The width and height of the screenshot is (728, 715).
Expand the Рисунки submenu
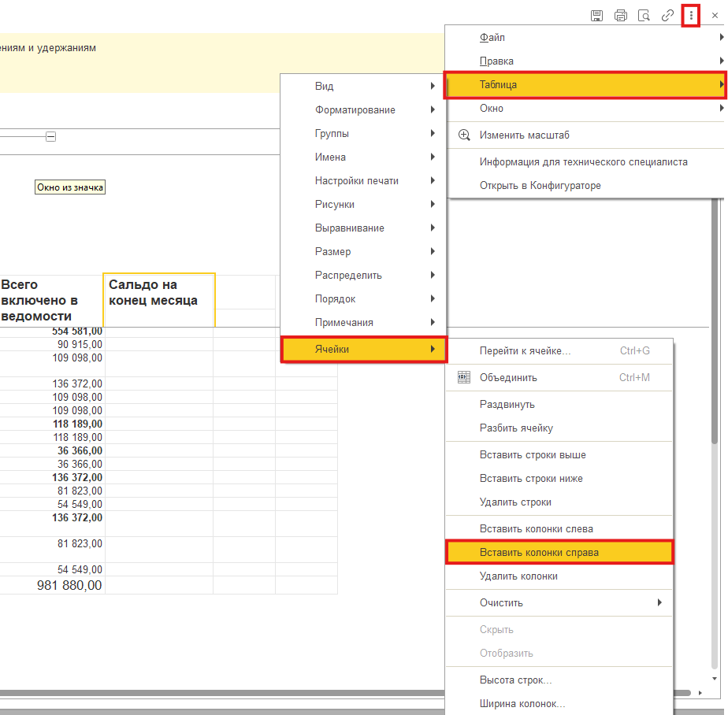point(363,205)
